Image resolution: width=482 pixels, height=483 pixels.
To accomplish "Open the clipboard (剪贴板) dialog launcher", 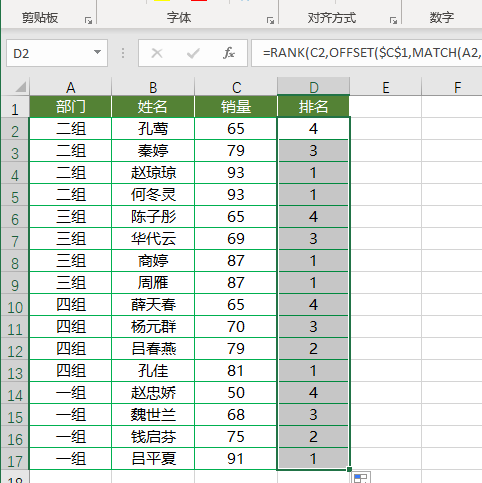I will click(88, 21).
